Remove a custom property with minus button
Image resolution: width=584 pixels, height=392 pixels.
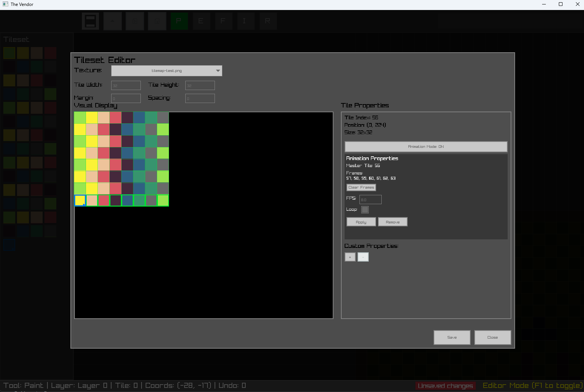(x=363, y=257)
